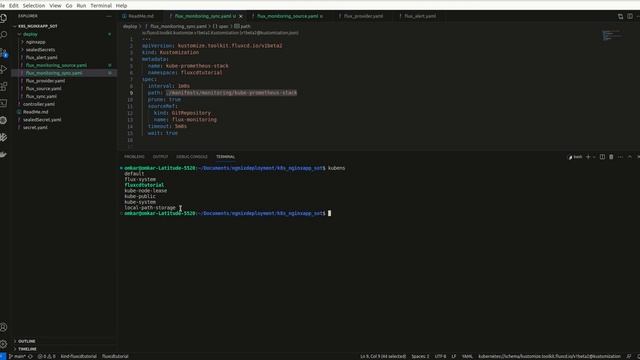Open sealedSecret.yaml in the explorer tree

point(42,120)
